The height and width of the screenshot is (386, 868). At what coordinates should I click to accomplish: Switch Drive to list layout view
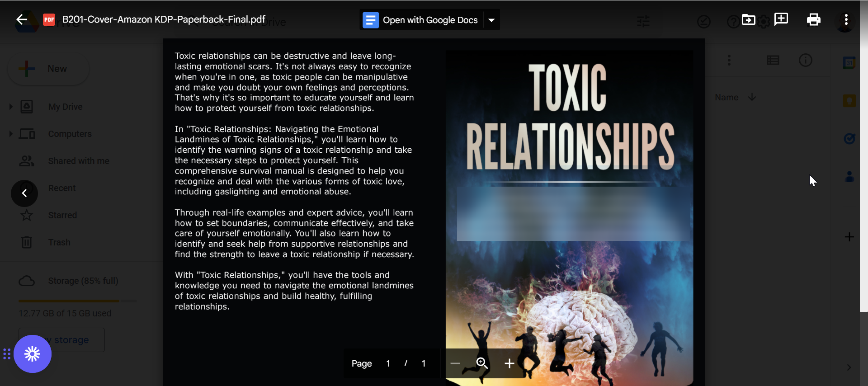click(773, 60)
